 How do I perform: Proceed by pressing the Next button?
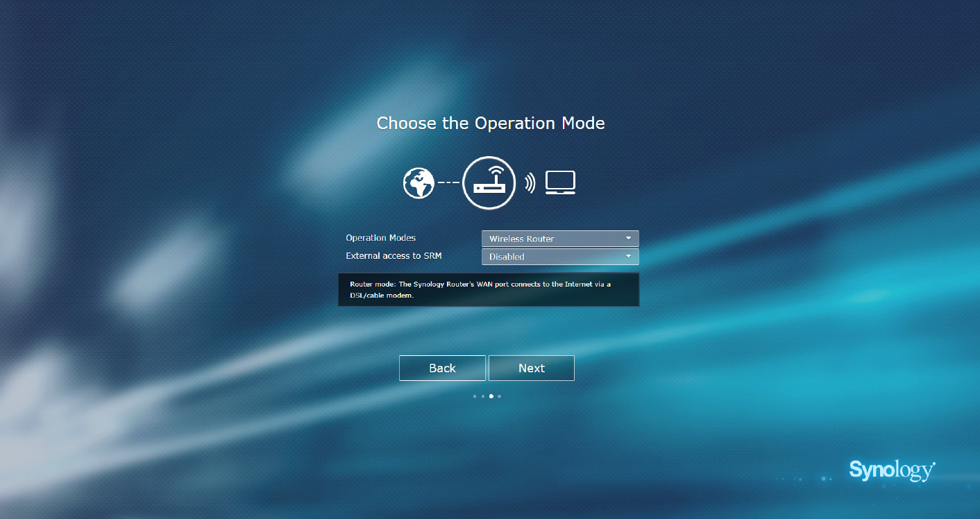pos(532,368)
